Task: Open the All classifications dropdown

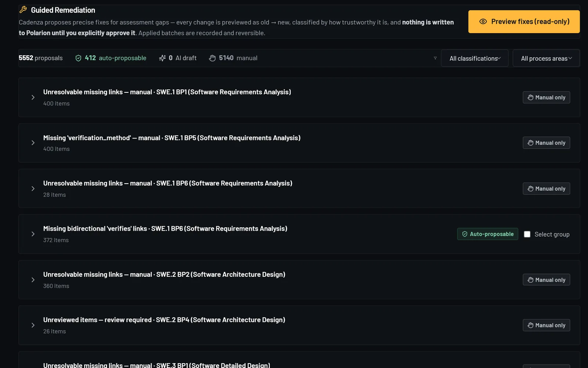Action: [x=474, y=58]
